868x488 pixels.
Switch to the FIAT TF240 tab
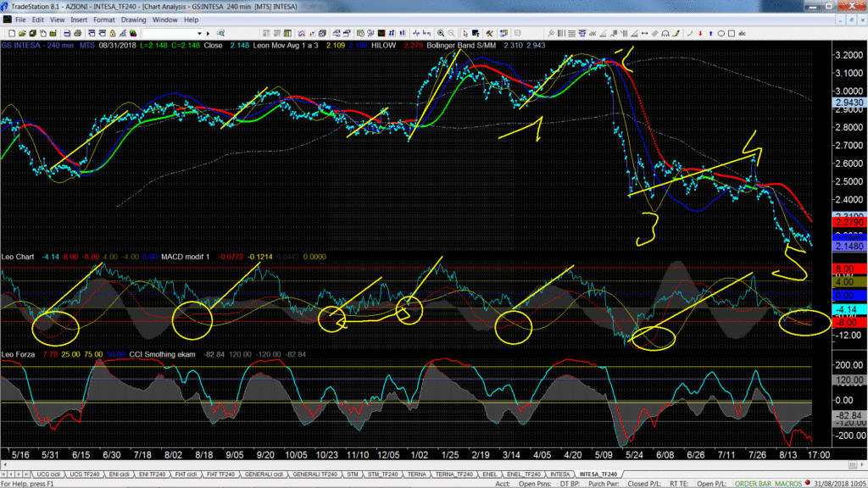[x=220, y=474]
